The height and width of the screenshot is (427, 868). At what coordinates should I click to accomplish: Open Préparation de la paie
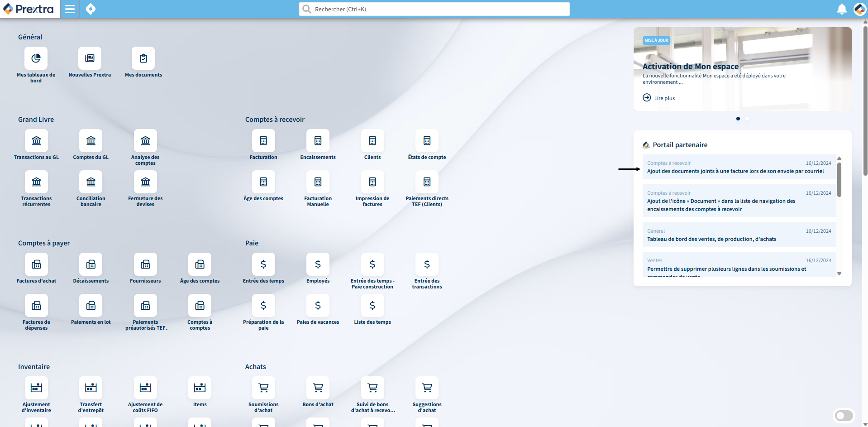click(x=263, y=306)
